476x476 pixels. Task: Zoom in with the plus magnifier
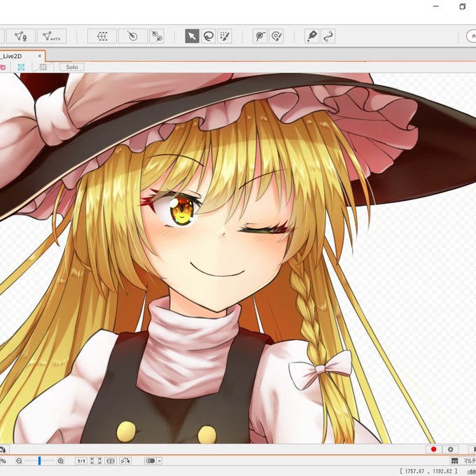[x=61, y=461]
